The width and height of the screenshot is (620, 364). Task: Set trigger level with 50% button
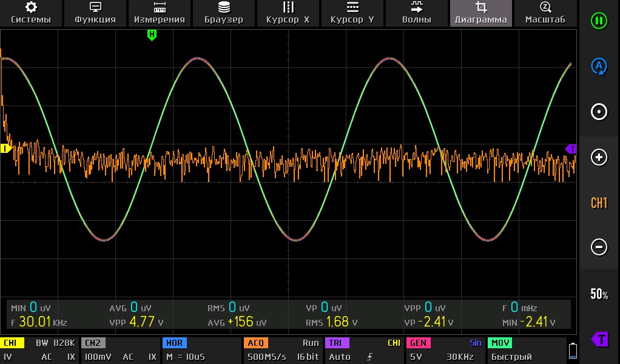(599, 295)
